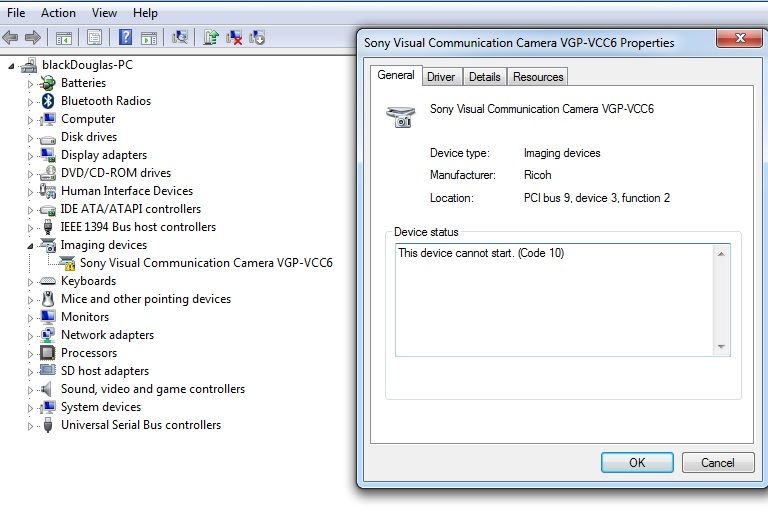Click the Bluetooth Radios device icon
Viewport: 768px width, 513px height.
[x=47, y=101]
